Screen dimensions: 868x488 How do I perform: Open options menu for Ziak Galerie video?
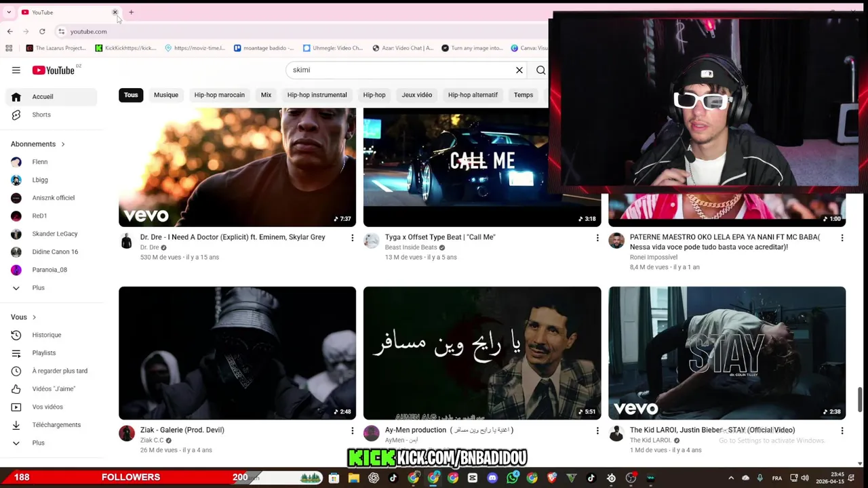tap(352, 430)
